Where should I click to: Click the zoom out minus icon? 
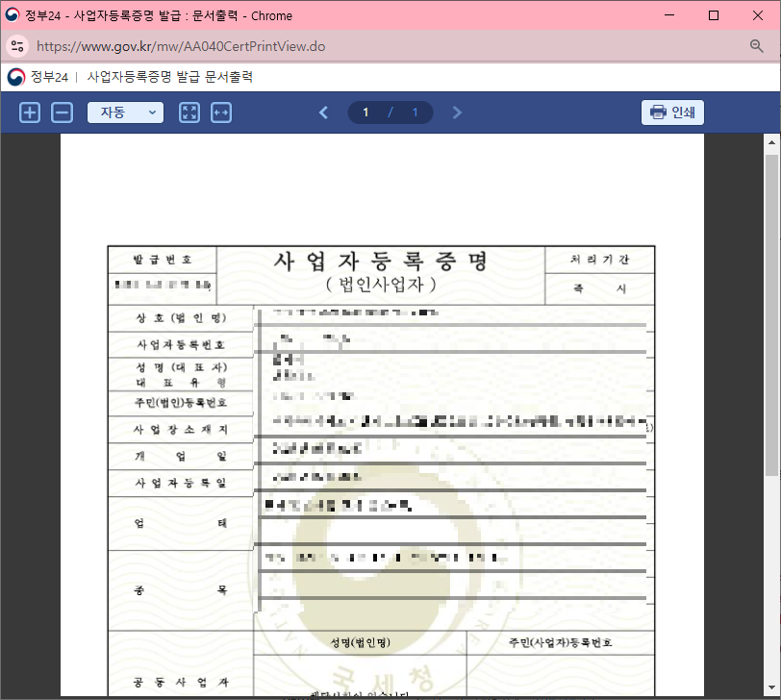click(62, 112)
